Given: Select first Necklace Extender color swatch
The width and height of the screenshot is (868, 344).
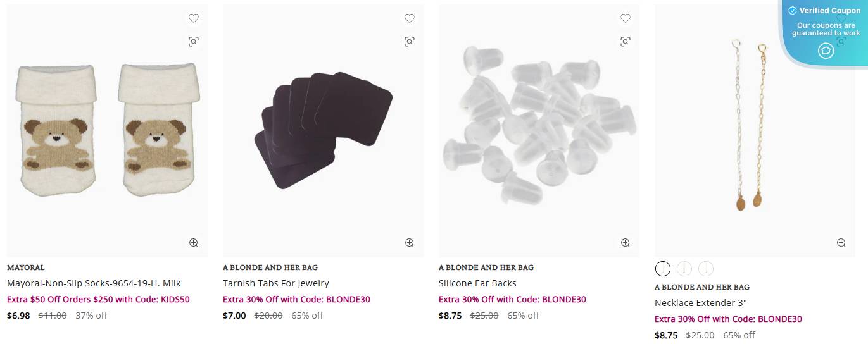Looking at the screenshot, I should (662, 269).
